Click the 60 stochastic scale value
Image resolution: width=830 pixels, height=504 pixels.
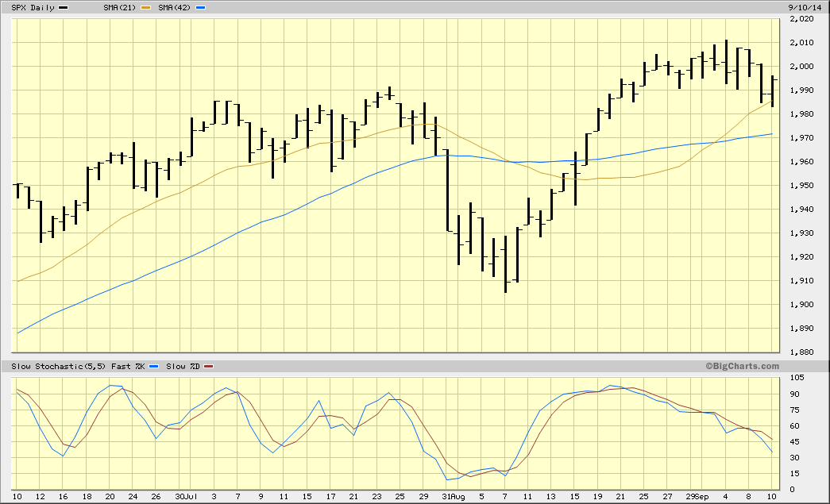click(794, 425)
